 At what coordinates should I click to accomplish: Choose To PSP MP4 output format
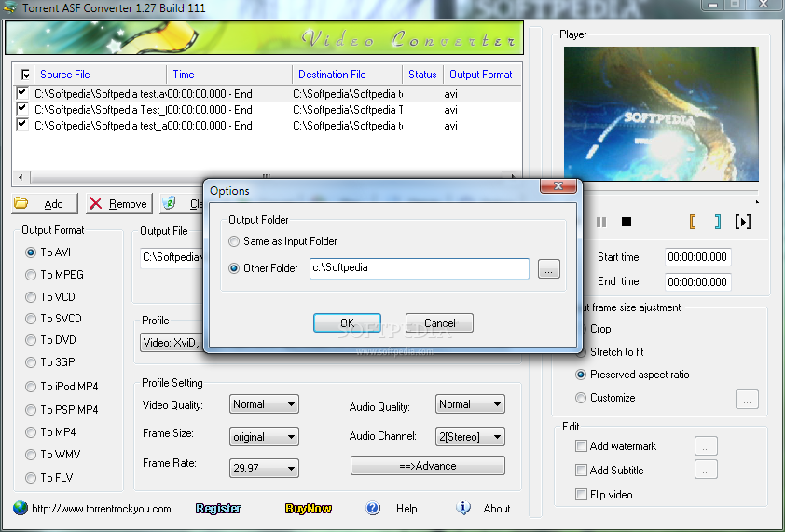click(31, 410)
